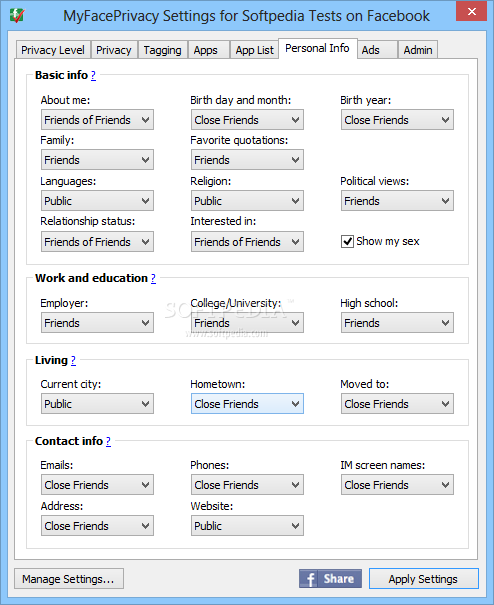Go to the App List tab
494x605 pixels.
point(254,50)
